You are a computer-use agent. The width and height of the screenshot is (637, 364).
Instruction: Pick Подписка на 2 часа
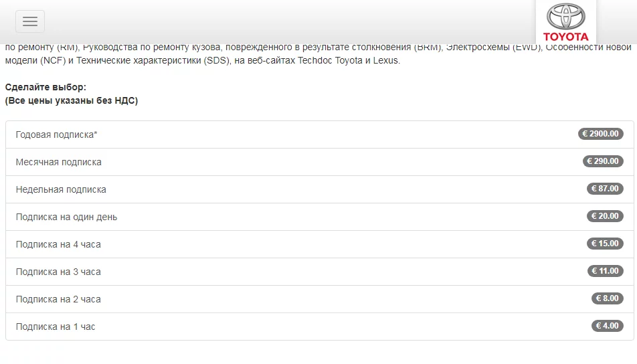58,299
